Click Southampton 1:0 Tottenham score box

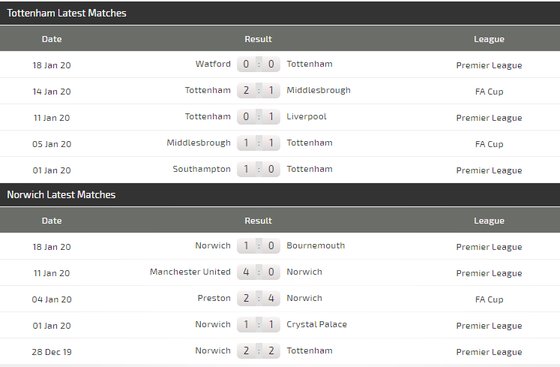[258, 169]
